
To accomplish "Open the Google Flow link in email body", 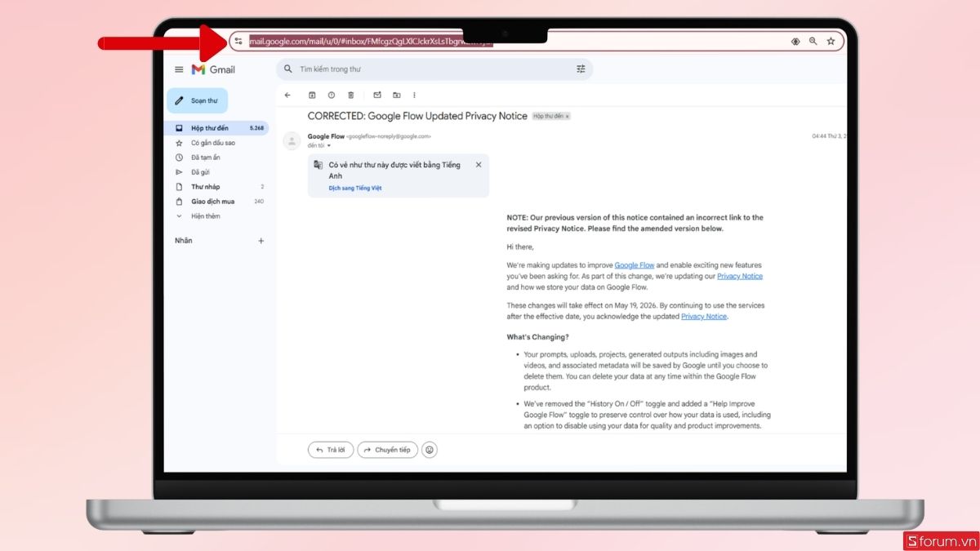I will pyautogui.click(x=635, y=265).
